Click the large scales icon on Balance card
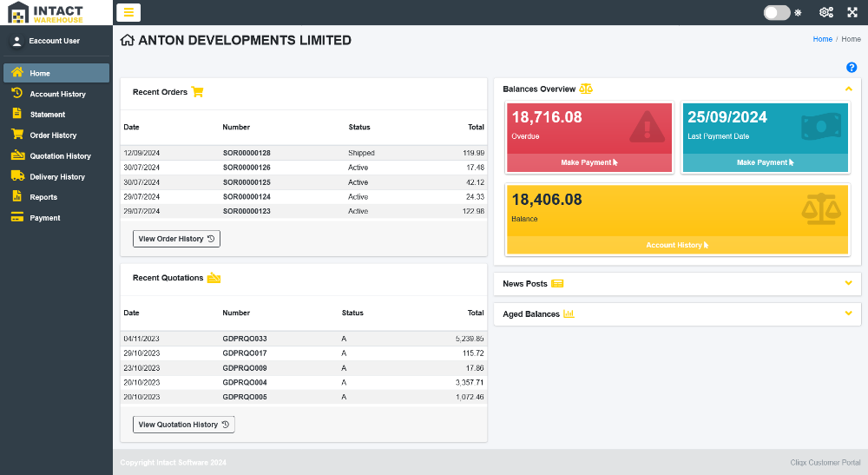Screen dimensions: 868x475 click(821, 208)
